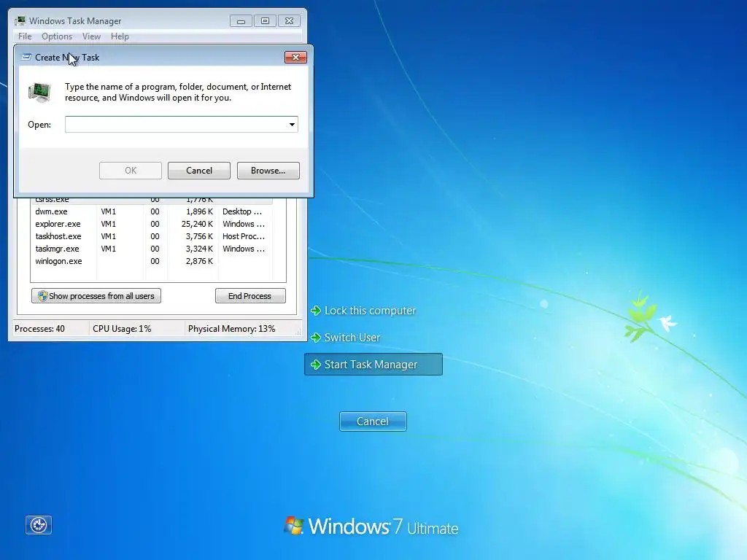Click the 3,756 K memory value
Image resolution: width=747 pixels, height=560 pixels.
click(200, 236)
